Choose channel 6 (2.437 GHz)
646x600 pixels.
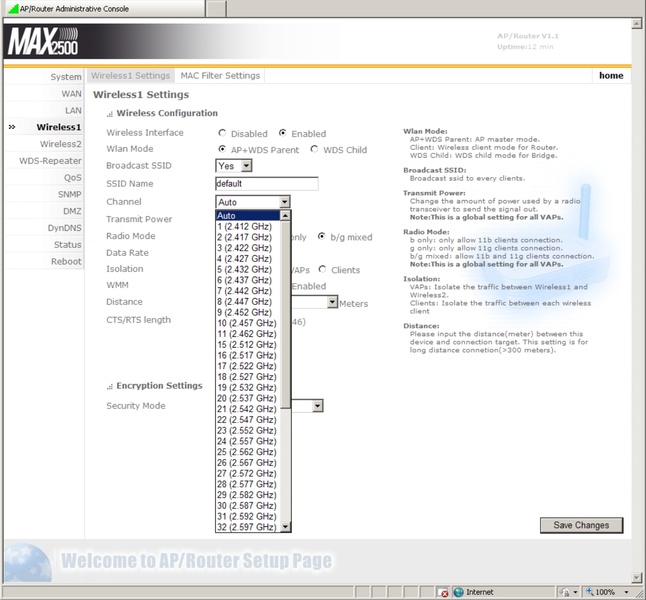click(248, 280)
